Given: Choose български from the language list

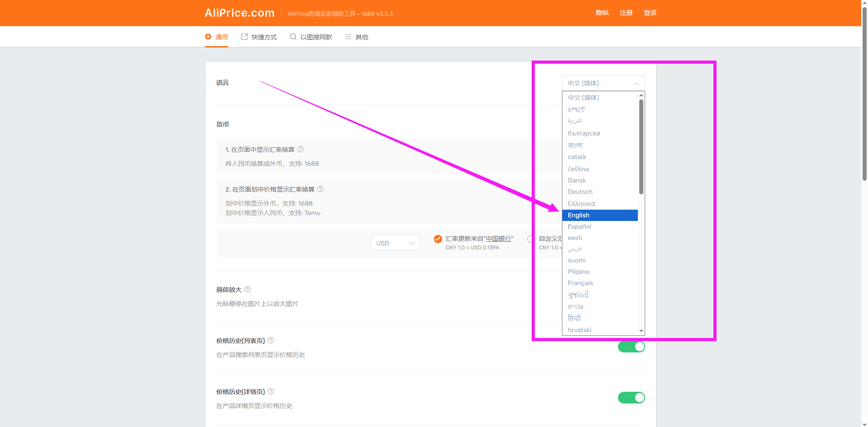Looking at the screenshot, I should pyautogui.click(x=600, y=133).
